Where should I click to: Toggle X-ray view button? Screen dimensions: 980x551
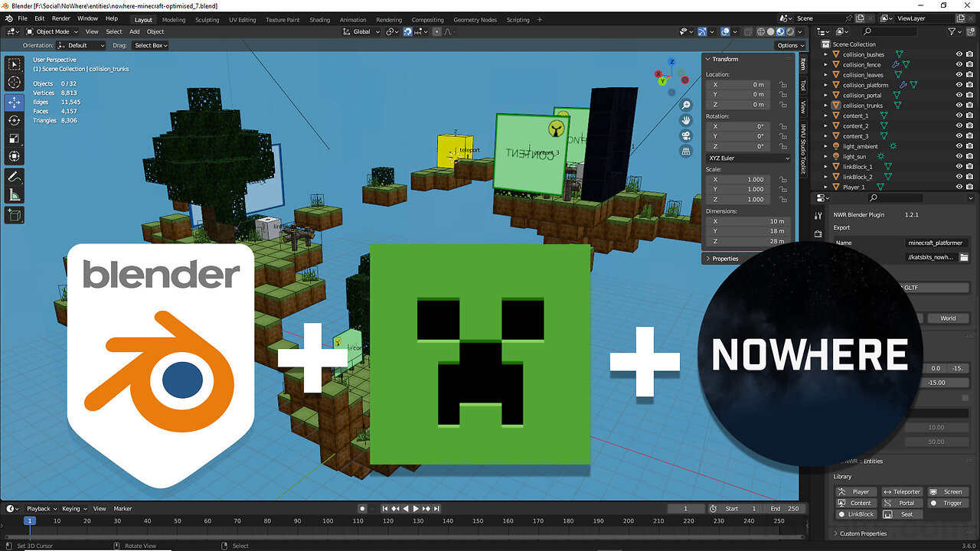746,31
